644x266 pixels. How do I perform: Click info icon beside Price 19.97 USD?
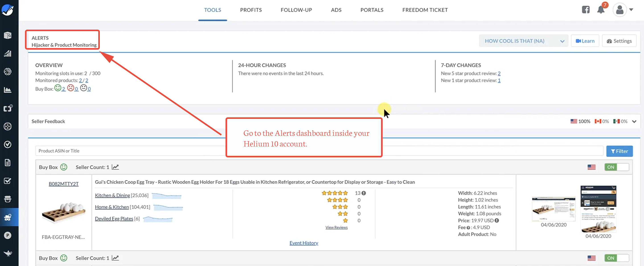coord(497,221)
